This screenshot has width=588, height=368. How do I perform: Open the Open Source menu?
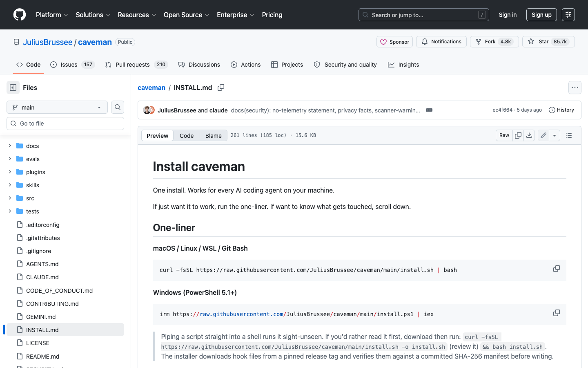click(187, 15)
